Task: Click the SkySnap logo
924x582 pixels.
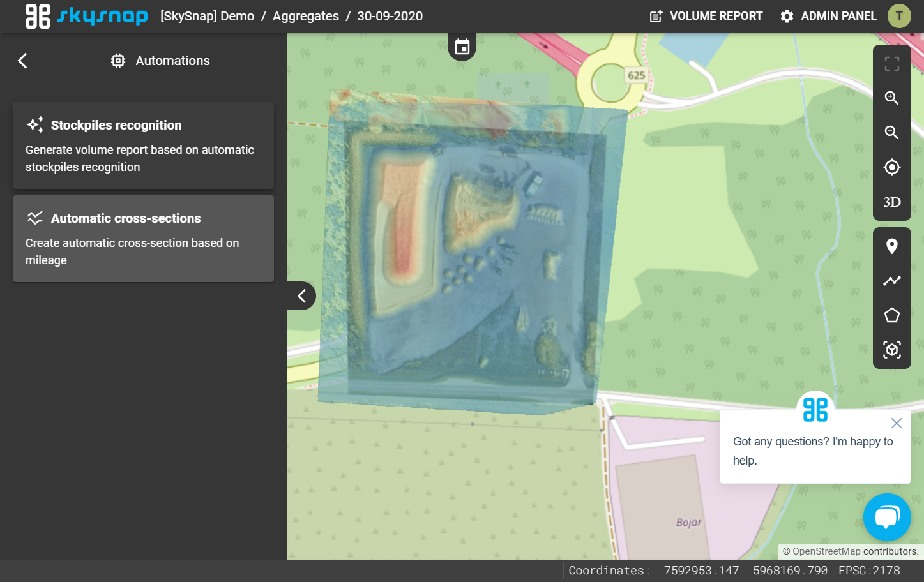Action: (86, 16)
